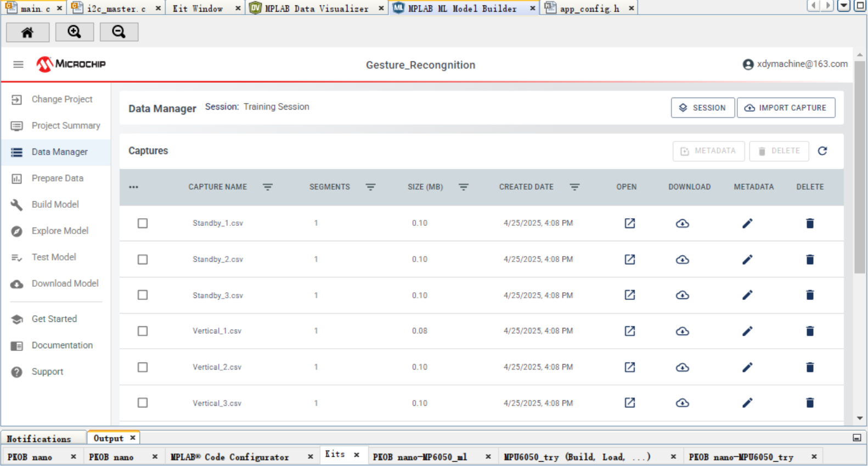Delete the Standby_2.csv capture
868x466 pixels.
coord(810,259)
